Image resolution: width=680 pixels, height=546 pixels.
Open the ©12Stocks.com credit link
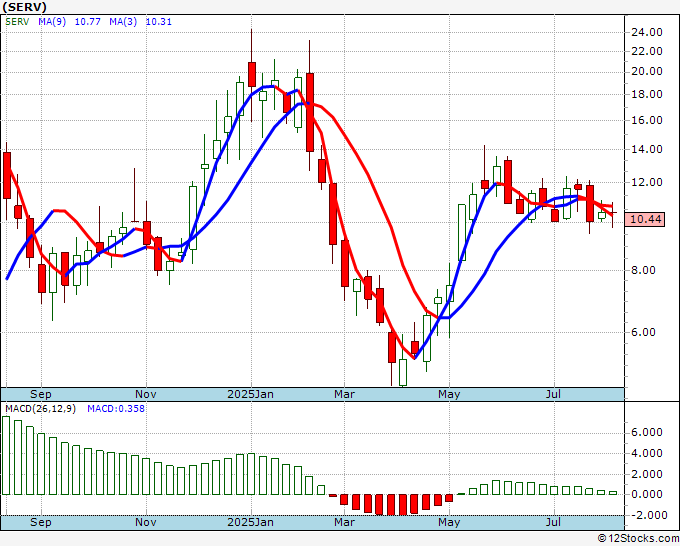pos(638,539)
